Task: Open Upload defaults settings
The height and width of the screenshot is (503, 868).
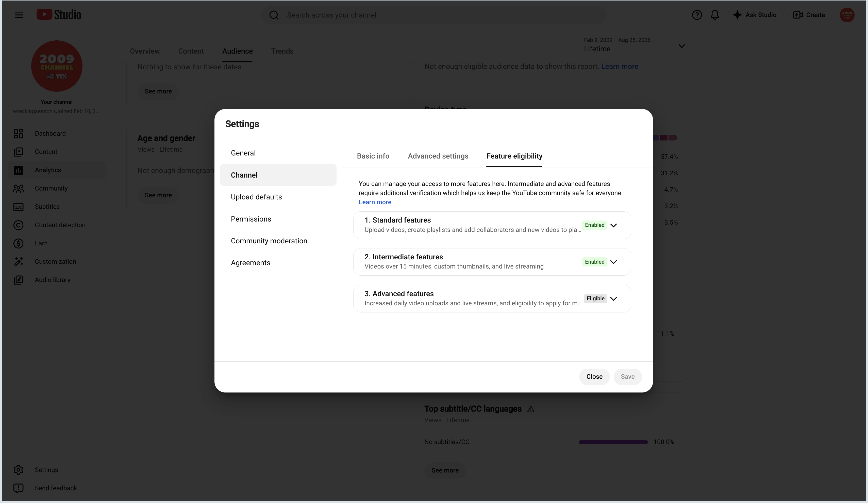Action: pos(278,197)
